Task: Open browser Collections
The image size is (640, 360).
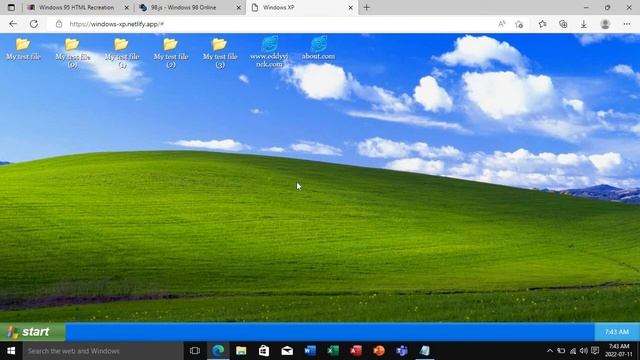Action: tap(563, 24)
